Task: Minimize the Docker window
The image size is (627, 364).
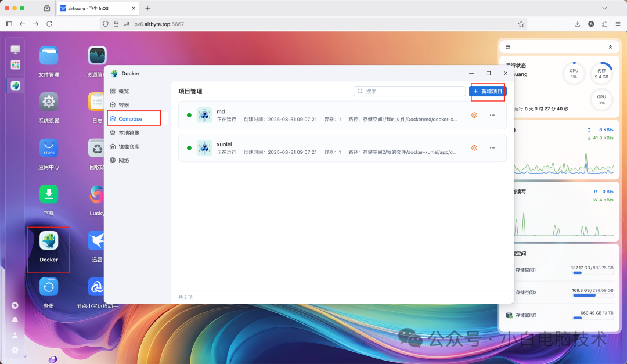Action: [x=471, y=73]
